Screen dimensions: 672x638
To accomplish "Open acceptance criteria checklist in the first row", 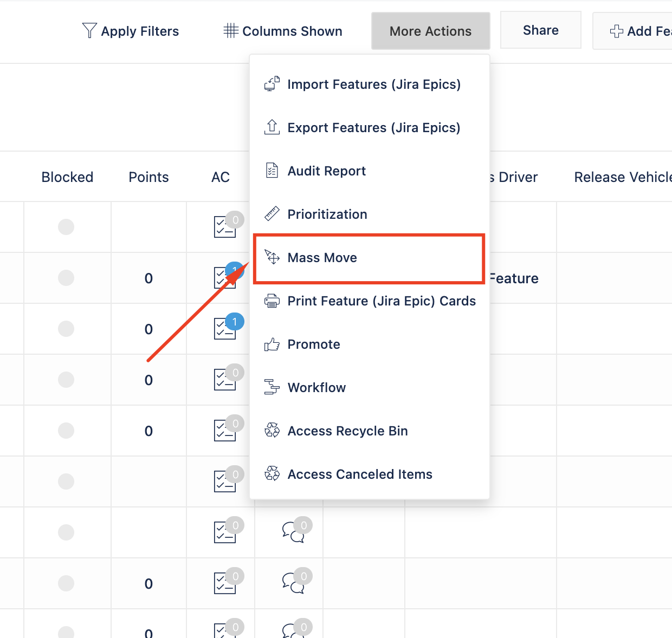I will pos(224,227).
